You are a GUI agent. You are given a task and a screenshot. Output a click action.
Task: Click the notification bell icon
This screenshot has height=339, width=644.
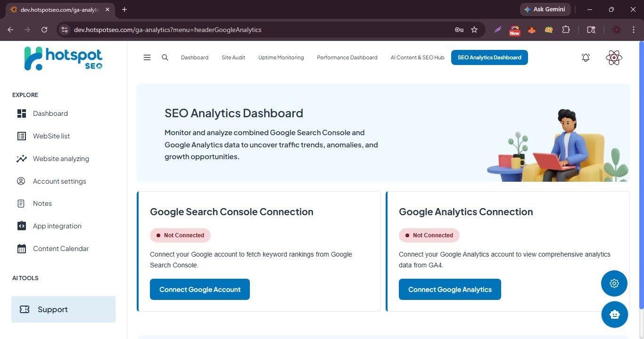pyautogui.click(x=586, y=57)
